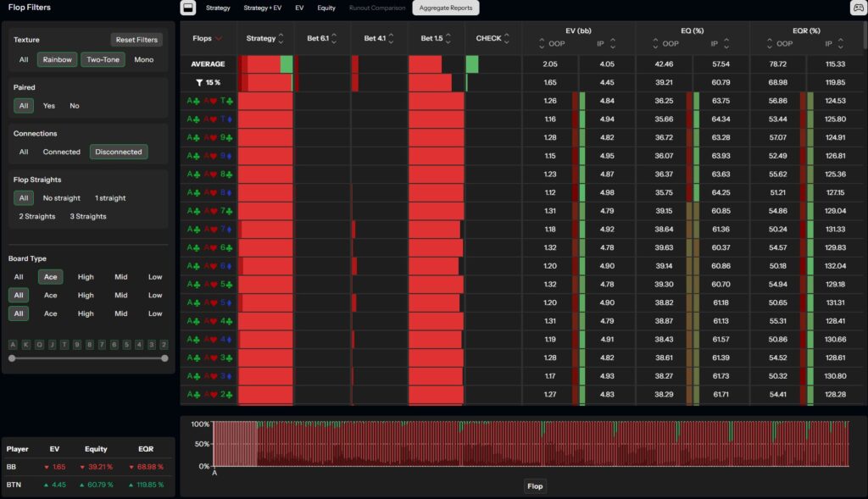
Task: Click the left handle of the card rank slider
Action: click(12, 358)
